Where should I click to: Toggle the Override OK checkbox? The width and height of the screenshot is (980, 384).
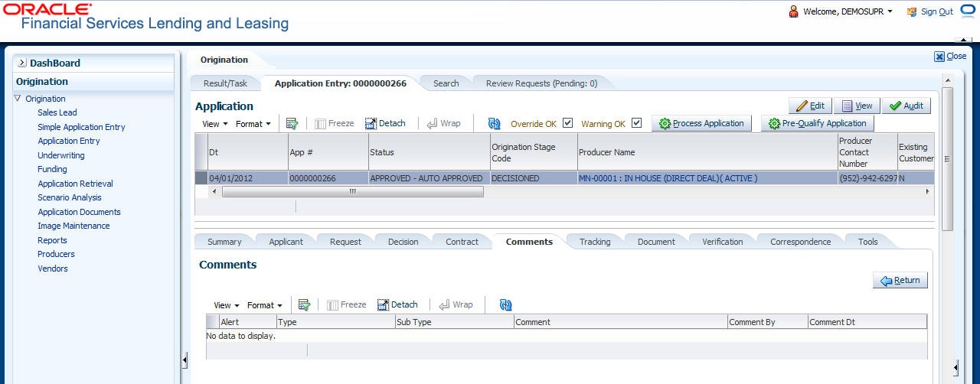[x=567, y=123]
